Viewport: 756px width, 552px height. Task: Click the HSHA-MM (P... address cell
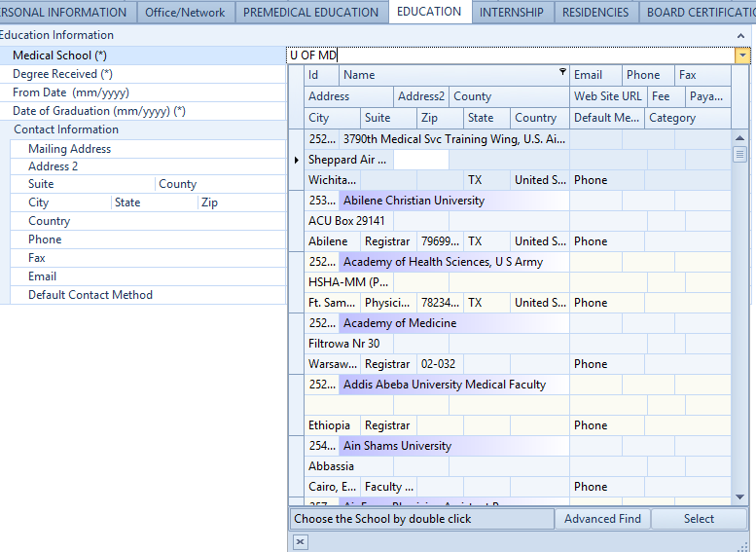point(348,282)
